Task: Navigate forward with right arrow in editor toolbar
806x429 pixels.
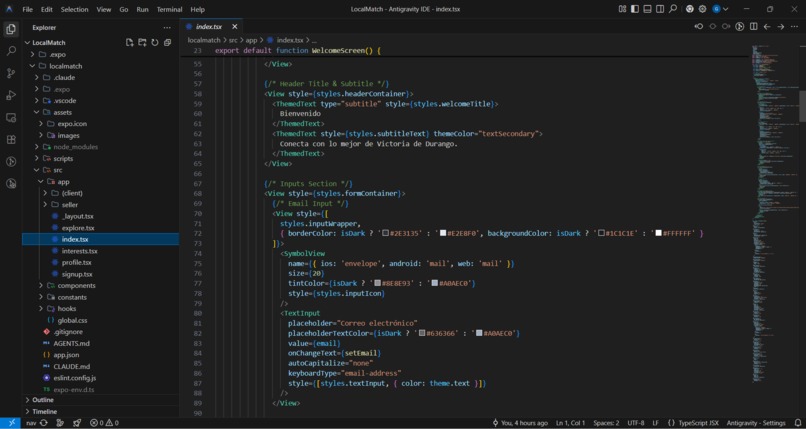Action: coord(781,27)
